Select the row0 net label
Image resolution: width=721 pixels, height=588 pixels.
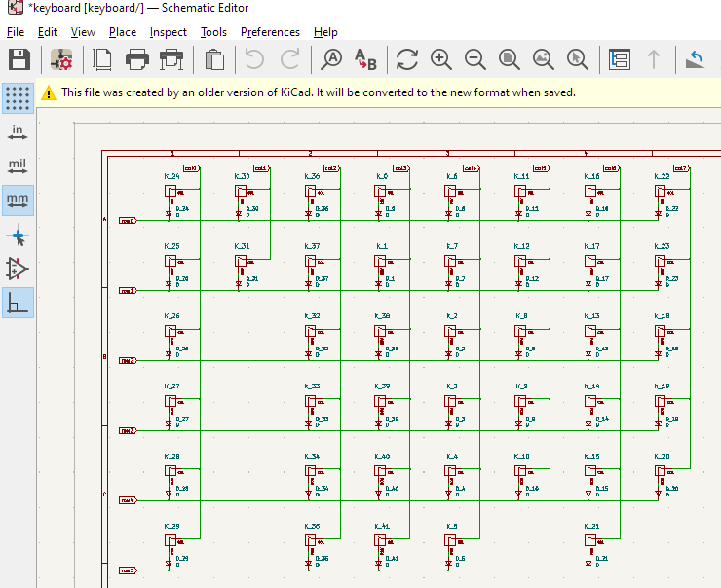[x=128, y=221]
